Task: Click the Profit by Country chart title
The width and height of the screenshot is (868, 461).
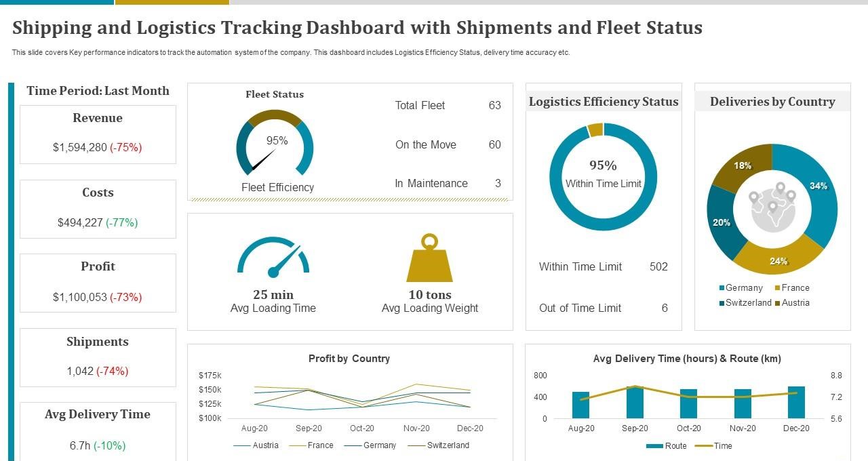Action: tap(349, 359)
